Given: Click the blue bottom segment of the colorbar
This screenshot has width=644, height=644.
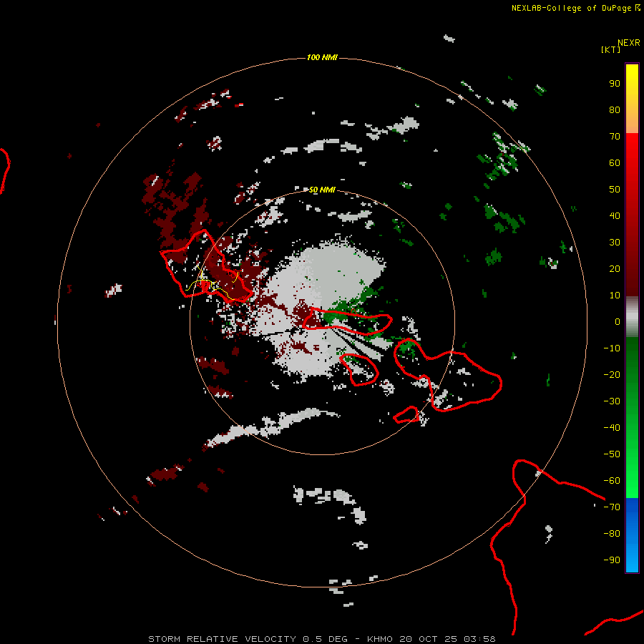Looking at the screenshot, I should coord(632,535).
